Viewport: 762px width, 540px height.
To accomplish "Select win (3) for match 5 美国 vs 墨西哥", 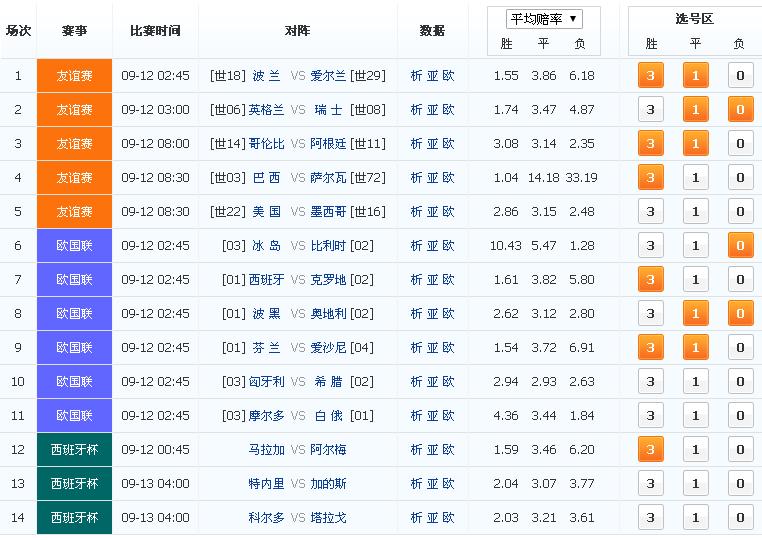I will pyautogui.click(x=650, y=211).
